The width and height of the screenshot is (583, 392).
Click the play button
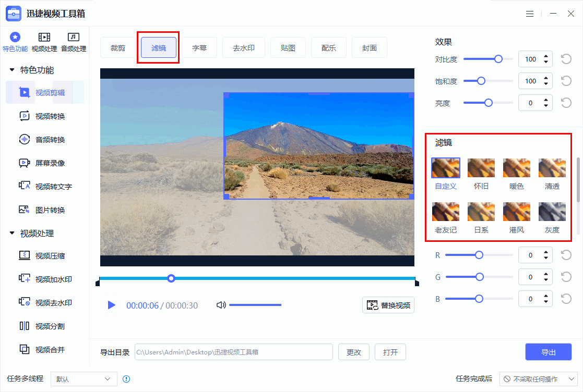click(x=111, y=305)
